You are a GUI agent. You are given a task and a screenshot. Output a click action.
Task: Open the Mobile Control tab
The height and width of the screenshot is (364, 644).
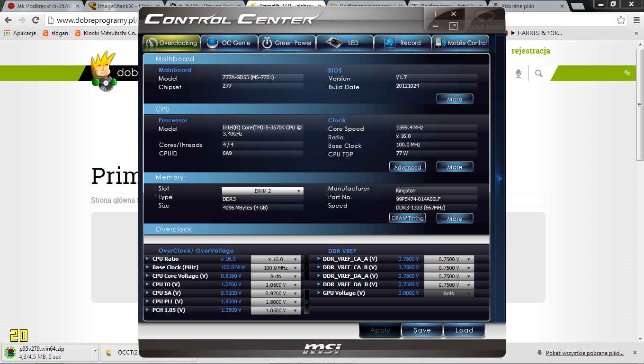[461, 43]
